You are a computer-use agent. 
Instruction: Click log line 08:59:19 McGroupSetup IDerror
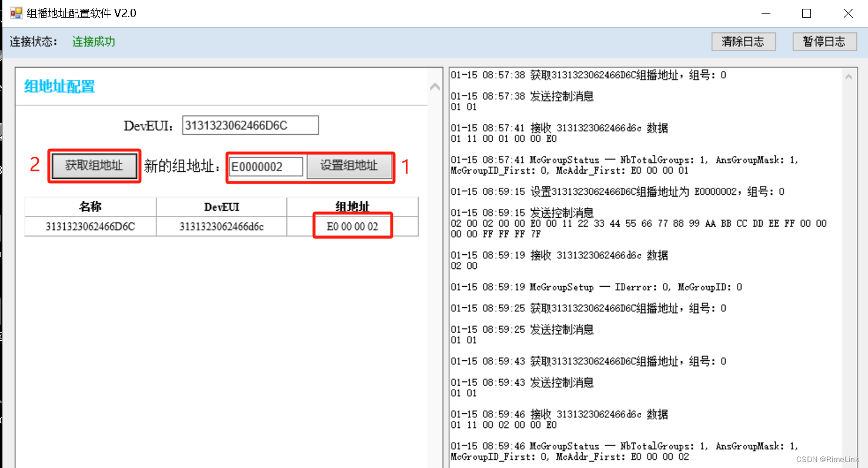[596, 287]
